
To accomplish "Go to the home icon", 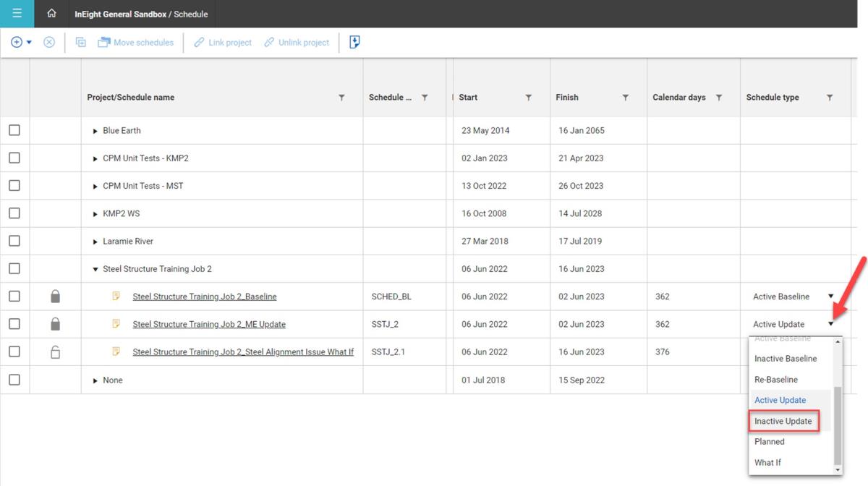I will pos(51,14).
